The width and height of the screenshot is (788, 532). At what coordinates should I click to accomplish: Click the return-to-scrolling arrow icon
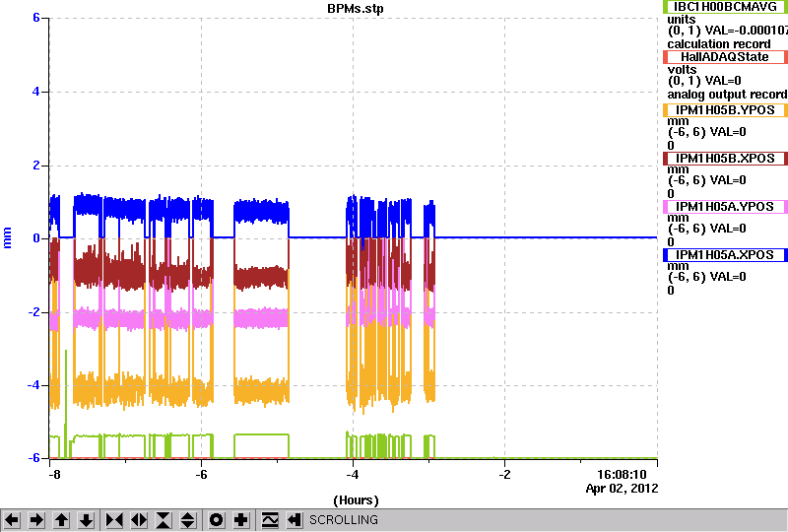(295, 520)
